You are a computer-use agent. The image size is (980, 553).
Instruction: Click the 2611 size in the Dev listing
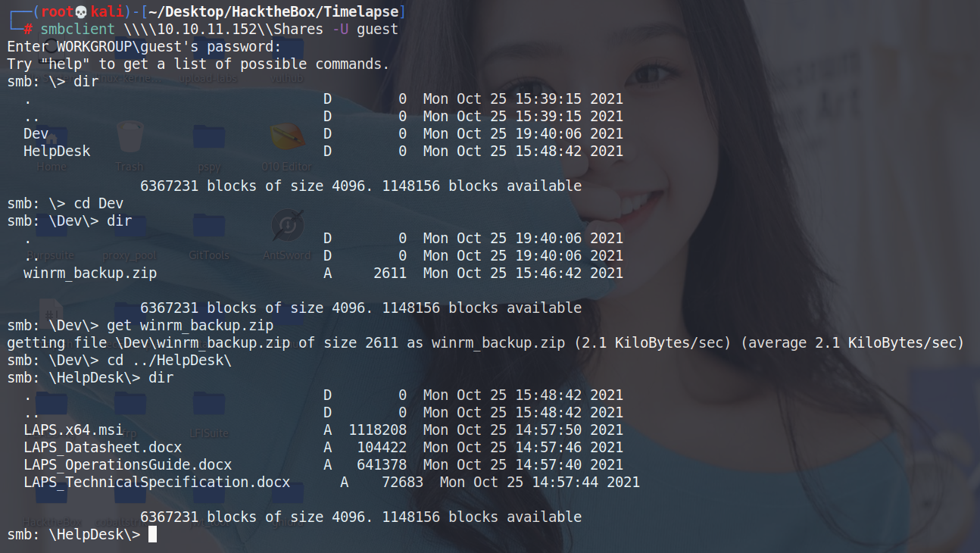tap(390, 273)
